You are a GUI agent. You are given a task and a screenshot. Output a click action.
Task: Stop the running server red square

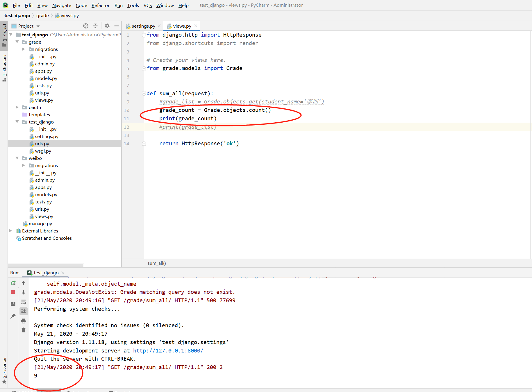pyautogui.click(x=13, y=292)
